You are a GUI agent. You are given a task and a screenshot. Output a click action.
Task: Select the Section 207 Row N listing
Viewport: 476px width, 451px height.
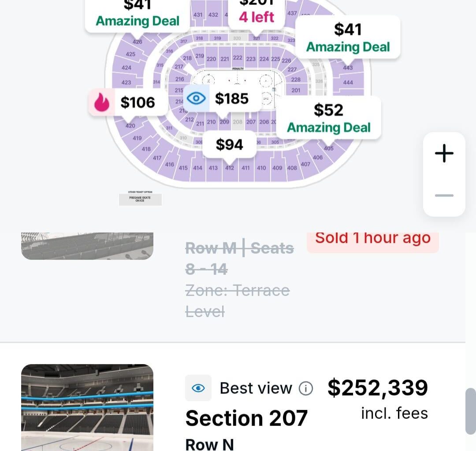[x=247, y=418]
